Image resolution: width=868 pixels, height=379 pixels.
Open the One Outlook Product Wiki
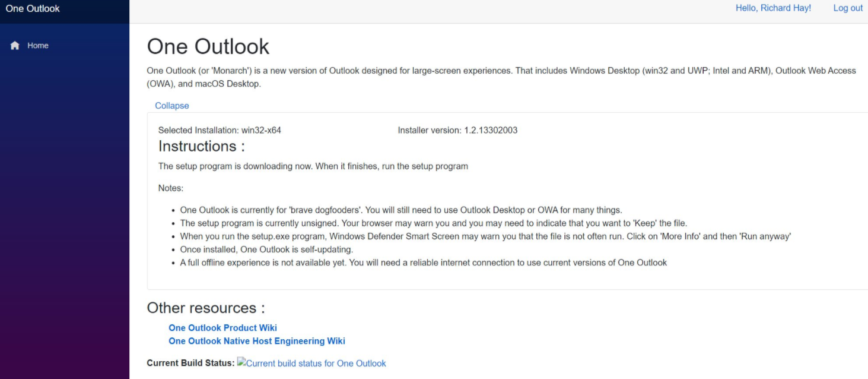pos(222,328)
